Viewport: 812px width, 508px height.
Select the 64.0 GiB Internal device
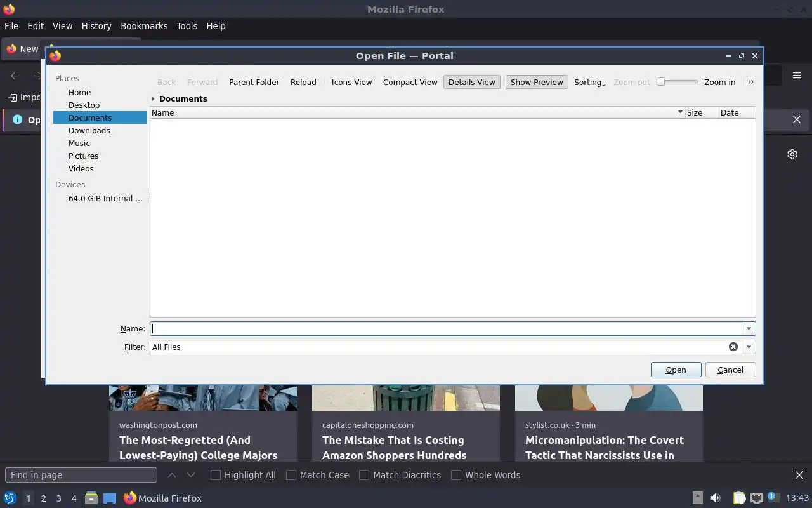tap(100, 198)
